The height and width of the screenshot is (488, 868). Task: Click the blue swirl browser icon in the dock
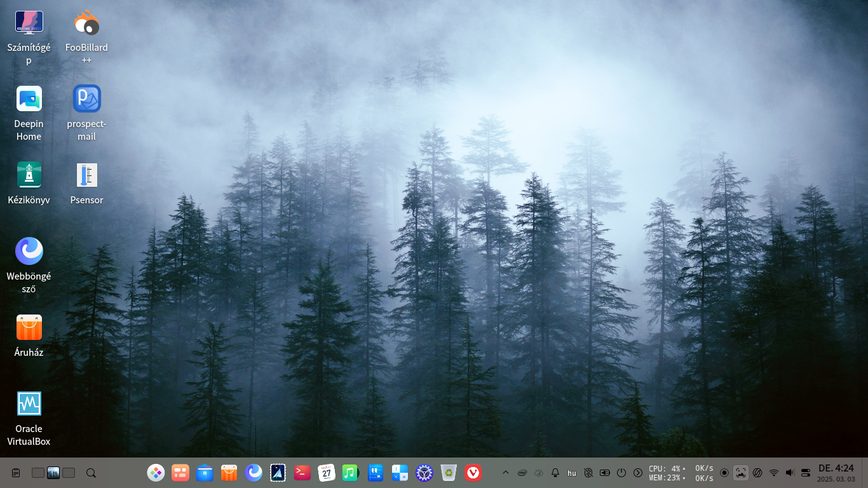click(254, 473)
